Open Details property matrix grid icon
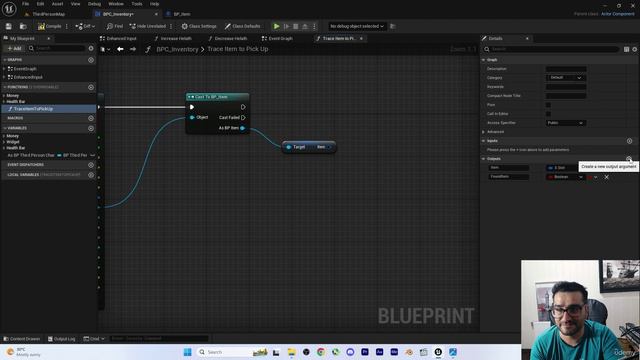Image resolution: width=640 pixels, height=360 pixels. [x=627, y=49]
